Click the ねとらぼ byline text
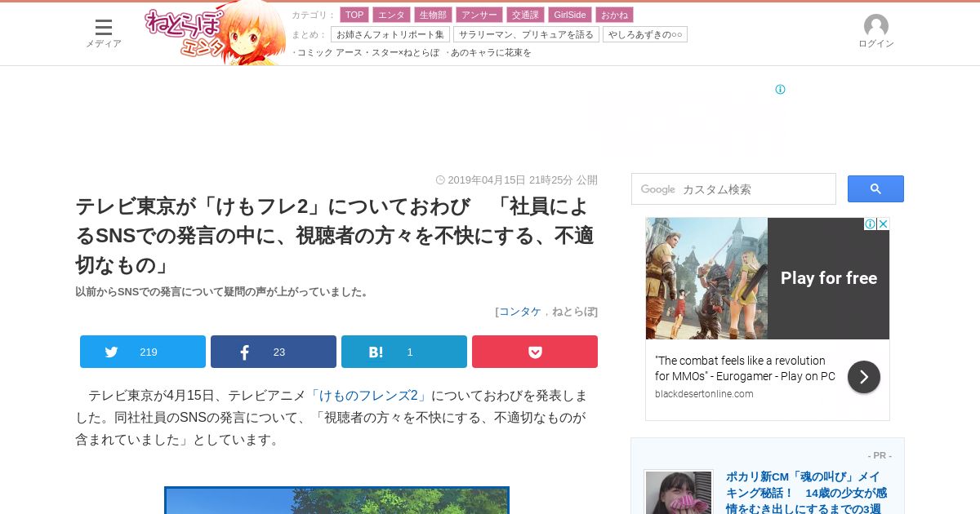The width and height of the screenshot is (980, 514). (573, 312)
